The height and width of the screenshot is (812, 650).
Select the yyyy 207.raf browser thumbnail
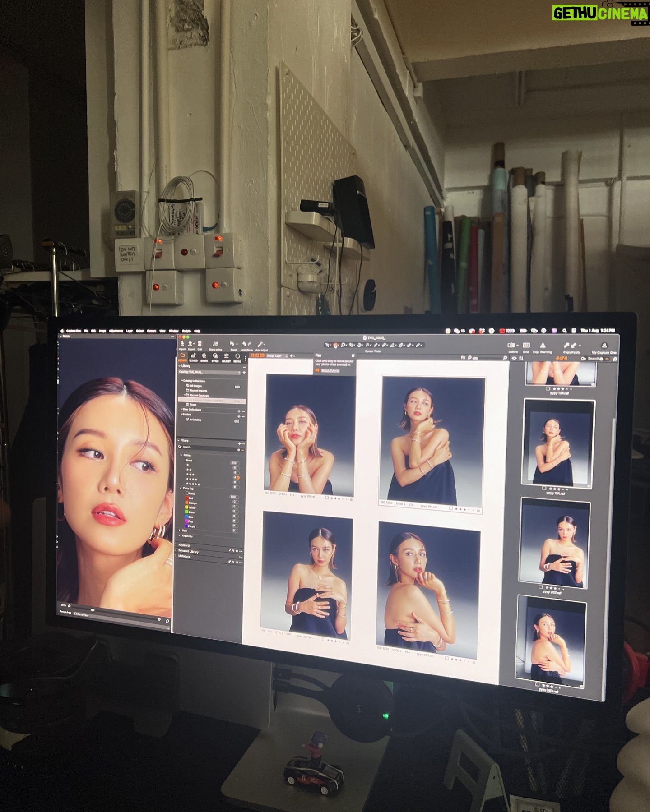point(555,544)
